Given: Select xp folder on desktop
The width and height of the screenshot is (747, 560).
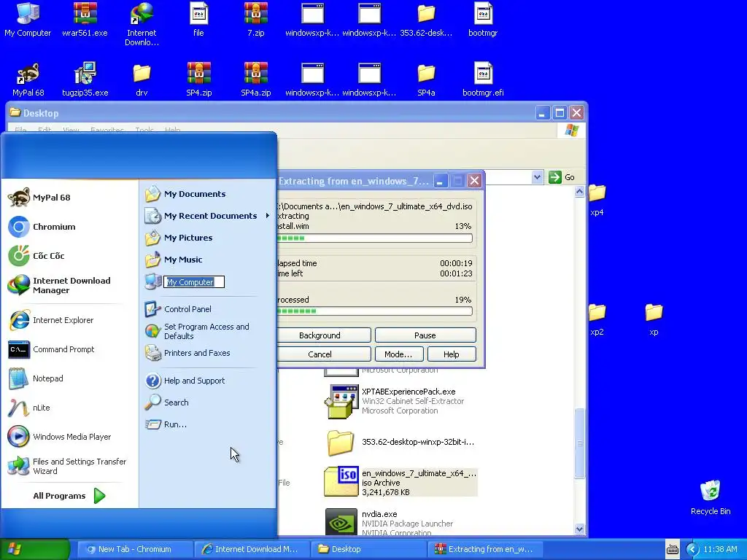Looking at the screenshot, I should (654, 319).
